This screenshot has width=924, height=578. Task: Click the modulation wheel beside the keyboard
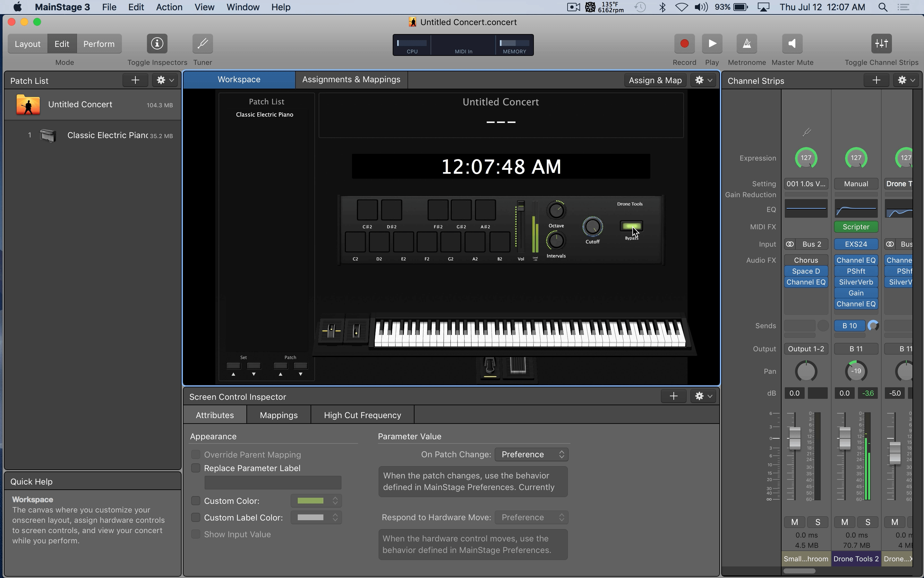click(x=356, y=330)
